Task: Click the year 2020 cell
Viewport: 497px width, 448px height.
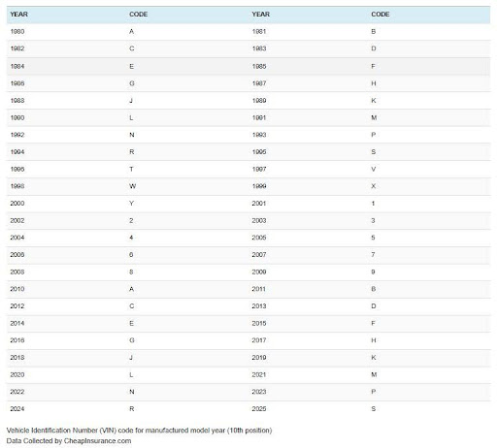Action: (x=17, y=374)
